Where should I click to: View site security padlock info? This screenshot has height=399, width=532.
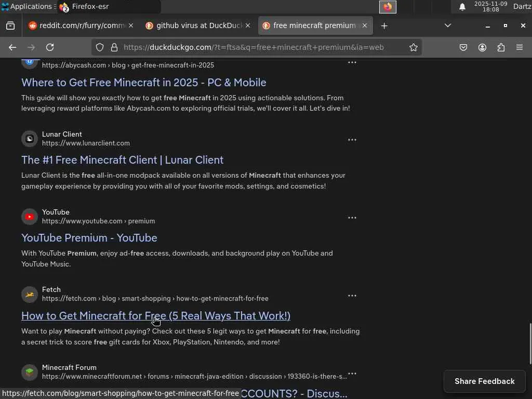[x=114, y=47]
